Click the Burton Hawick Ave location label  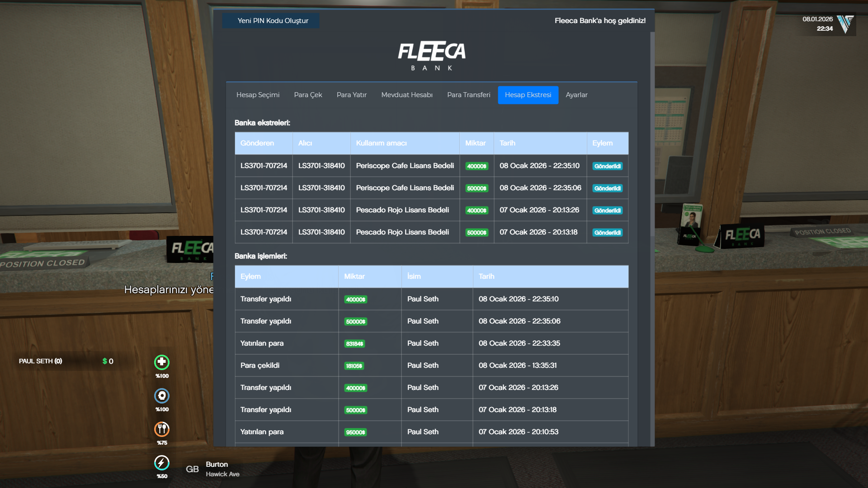click(x=222, y=469)
